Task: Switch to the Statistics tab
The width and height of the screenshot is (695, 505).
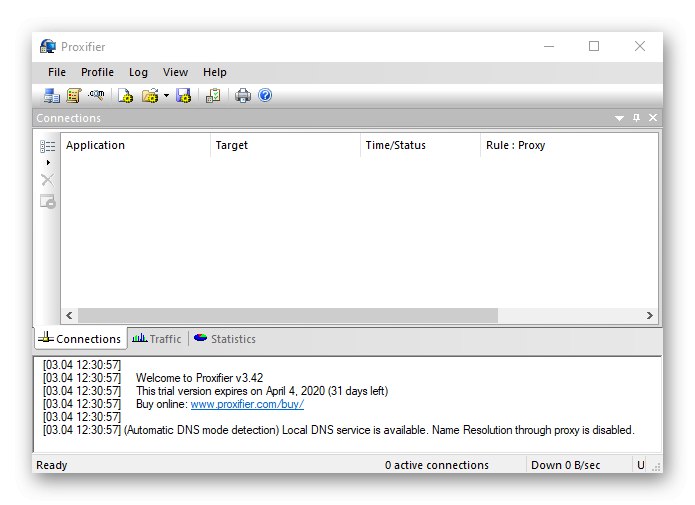Action: 225,339
